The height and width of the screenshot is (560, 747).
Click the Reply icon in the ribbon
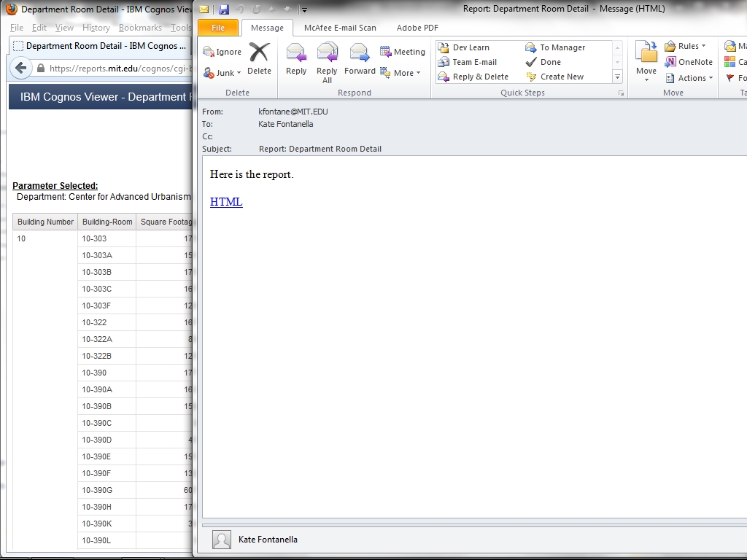(296, 59)
